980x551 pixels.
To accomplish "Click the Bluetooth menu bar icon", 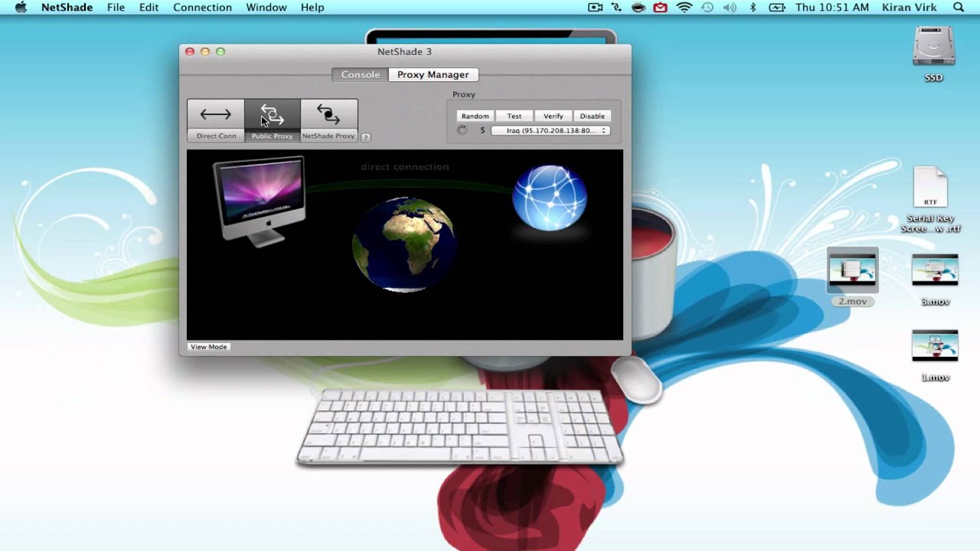I will click(x=753, y=8).
